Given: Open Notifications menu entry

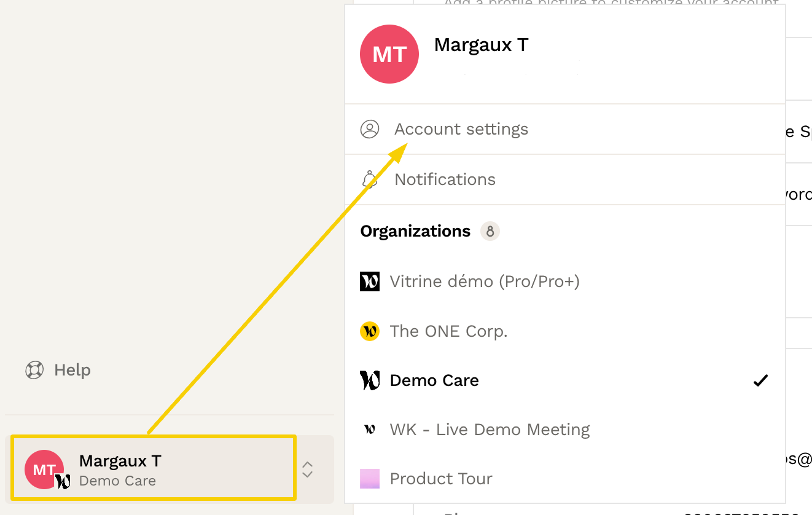Looking at the screenshot, I should pos(565,179).
